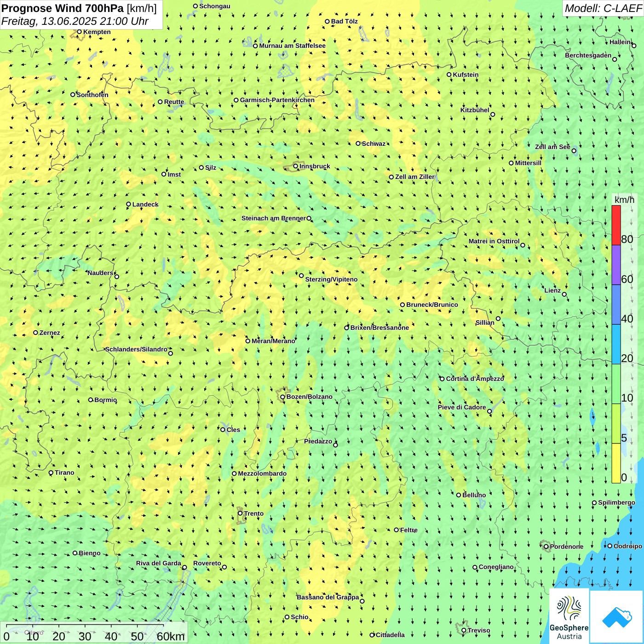Screen dimensions: 644x644
Task: Click the Bruneck/Brunico label
Action: 432,305
